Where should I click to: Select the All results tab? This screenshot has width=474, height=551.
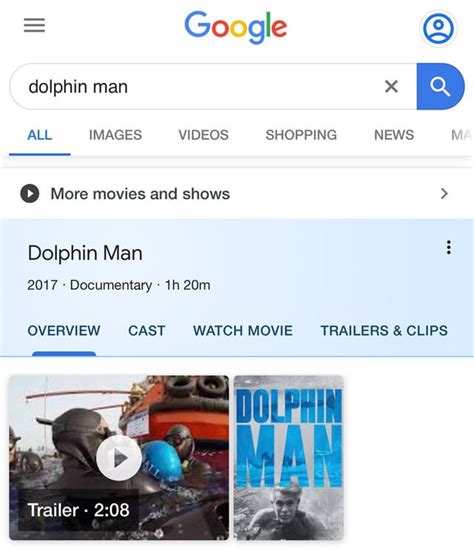click(x=40, y=135)
